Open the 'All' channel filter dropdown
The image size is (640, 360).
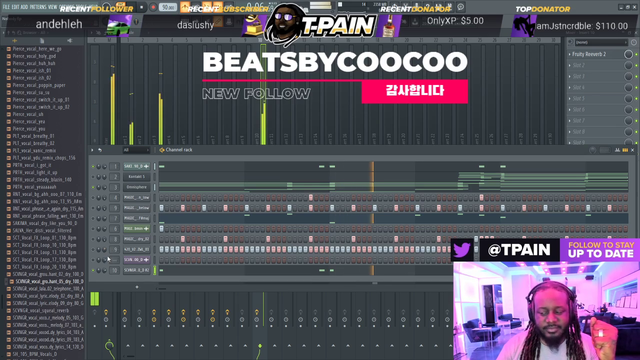pos(136,150)
